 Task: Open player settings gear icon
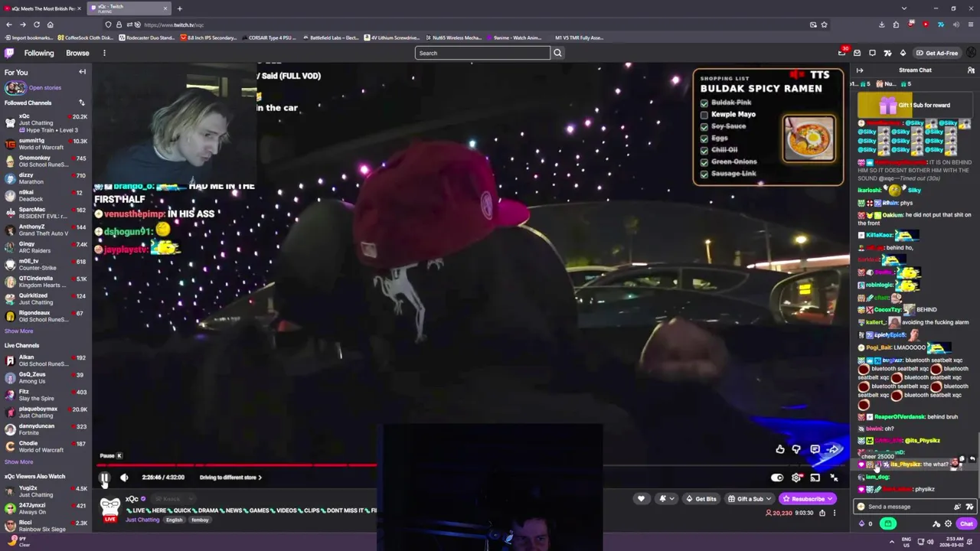coord(796,478)
